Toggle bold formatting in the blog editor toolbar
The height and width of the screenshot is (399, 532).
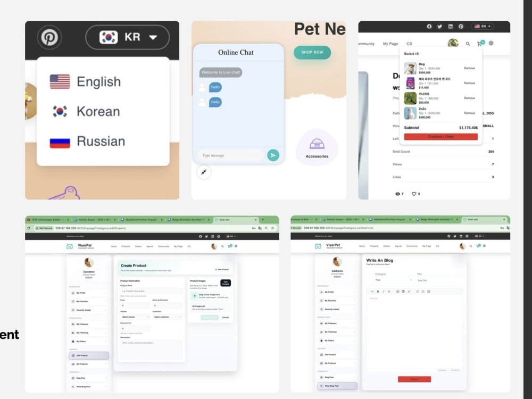[378, 292]
